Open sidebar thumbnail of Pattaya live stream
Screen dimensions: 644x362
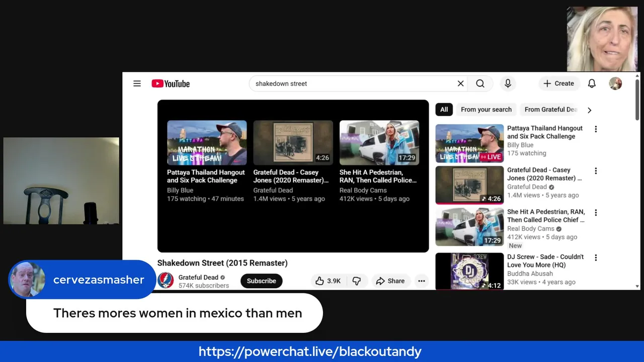(x=469, y=143)
